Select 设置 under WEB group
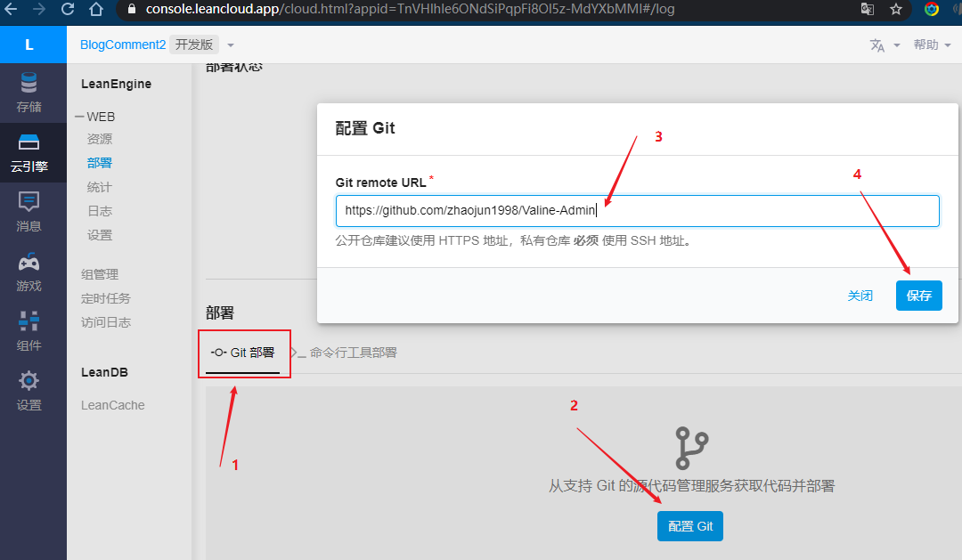962x560 pixels. (100, 235)
